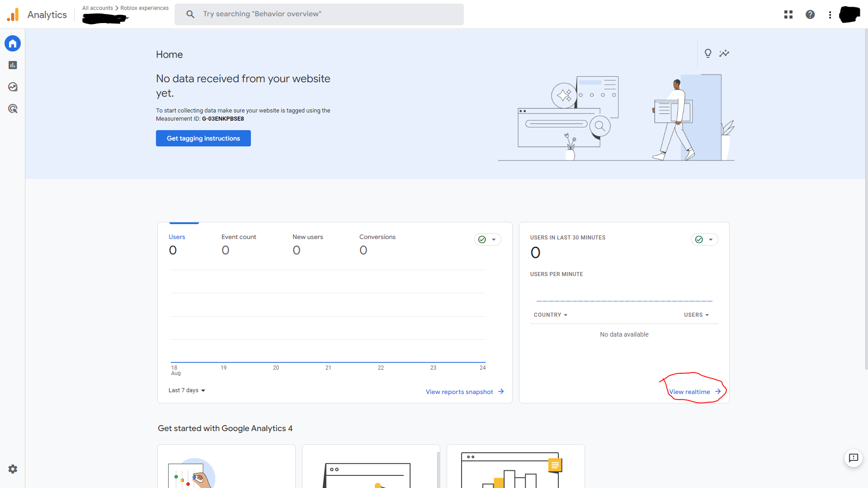This screenshot has width=868, height=488.
Task: Open the Google apps grid icon
Action: [788, 14]
